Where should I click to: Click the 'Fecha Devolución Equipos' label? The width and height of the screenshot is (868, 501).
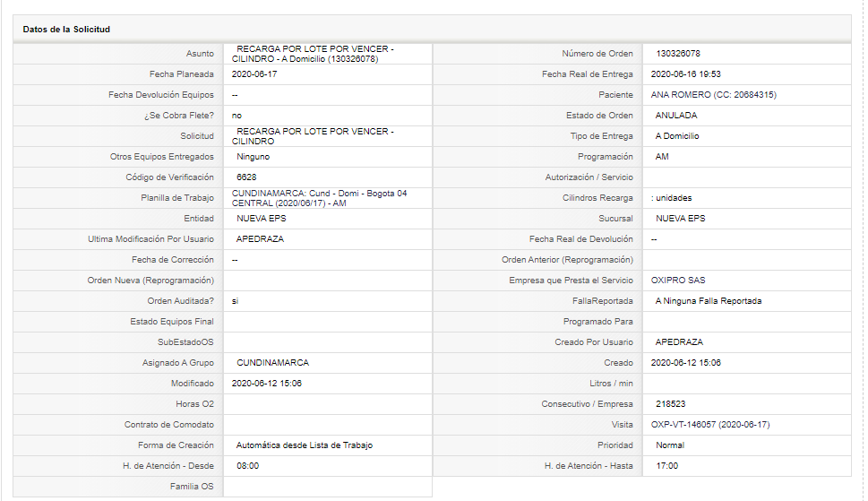click(x=161, y=95)
